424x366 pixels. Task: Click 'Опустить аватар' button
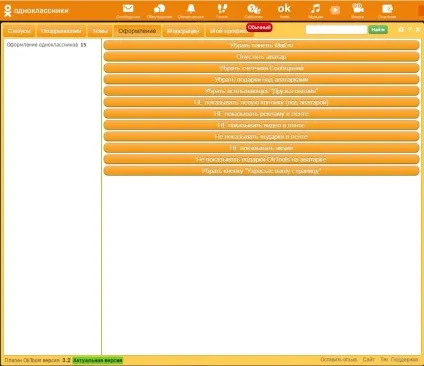coord(261,57)
